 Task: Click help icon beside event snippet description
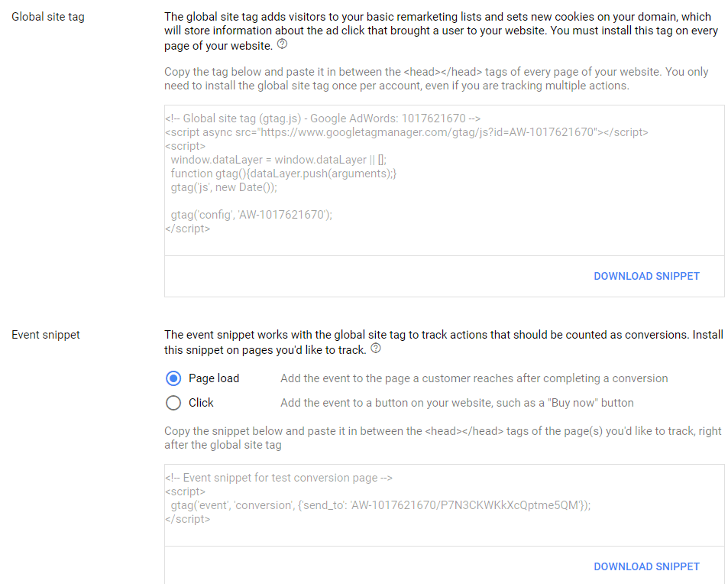(x=376, y=350)
